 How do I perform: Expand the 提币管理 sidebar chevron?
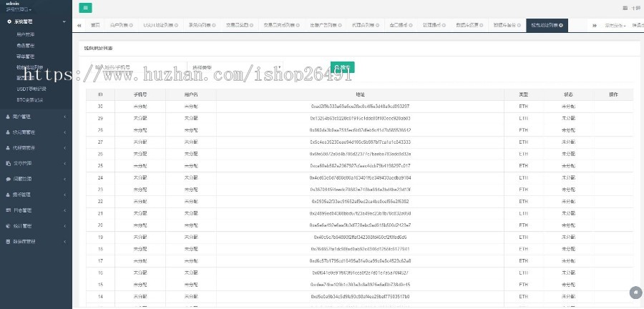[64, 195]
